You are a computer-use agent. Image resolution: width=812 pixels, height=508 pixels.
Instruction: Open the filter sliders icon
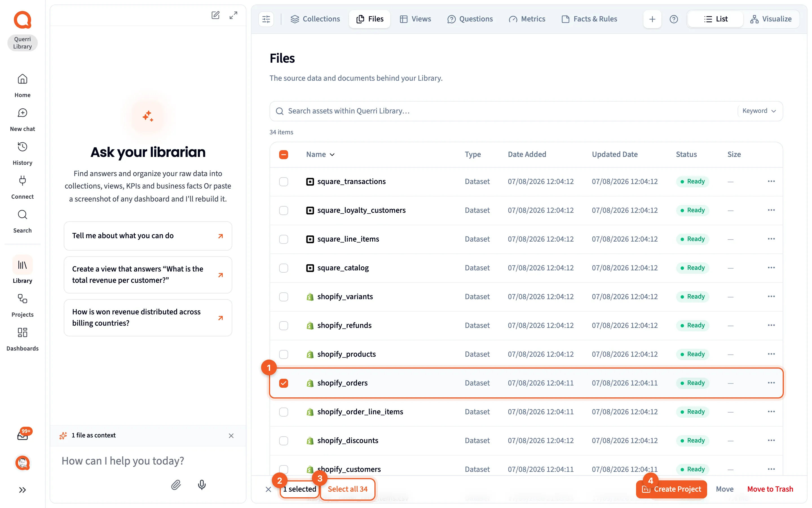click(x=266, y=19)
